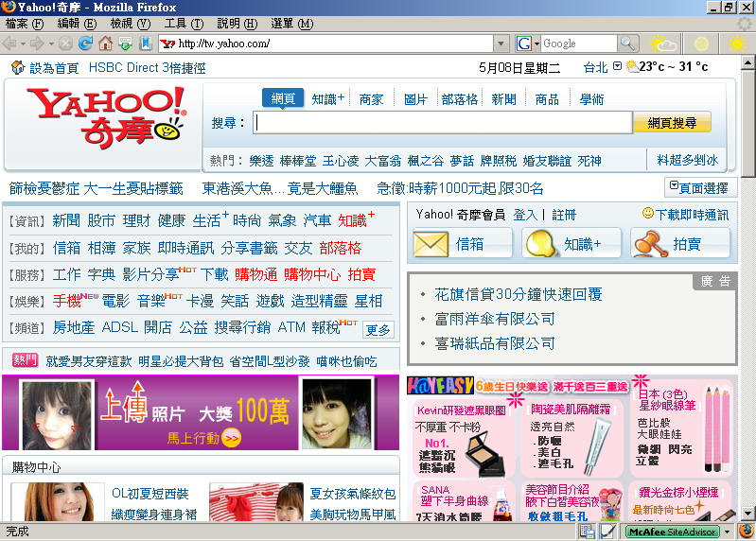Open the McAfee SiteAdvisor dropdown arrow

(727, 532)
